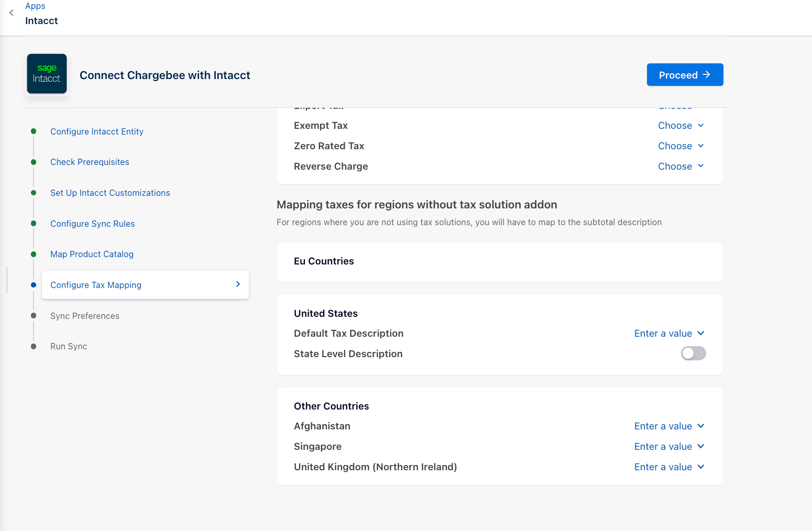Open the Exempt Tax Choose dropdown

coord(681,126)
